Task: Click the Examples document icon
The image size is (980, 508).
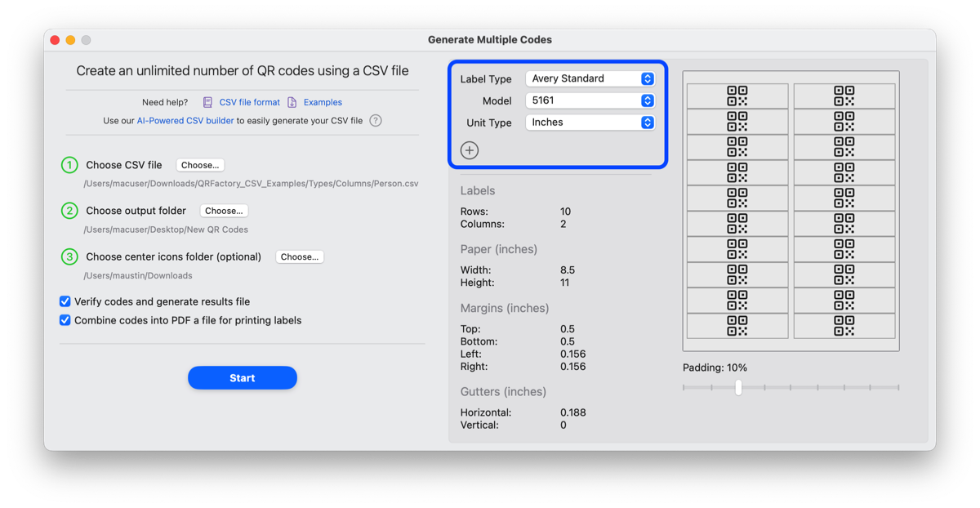Action: pos(292,102)
